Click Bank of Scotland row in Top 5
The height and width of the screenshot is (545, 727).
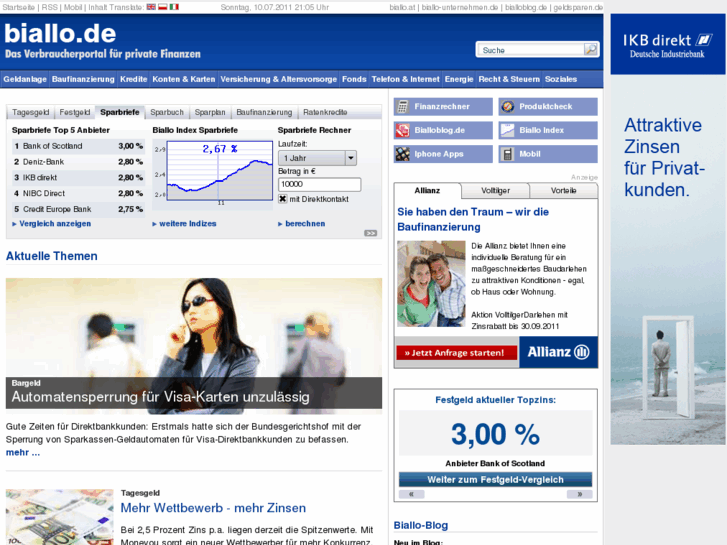78,146
